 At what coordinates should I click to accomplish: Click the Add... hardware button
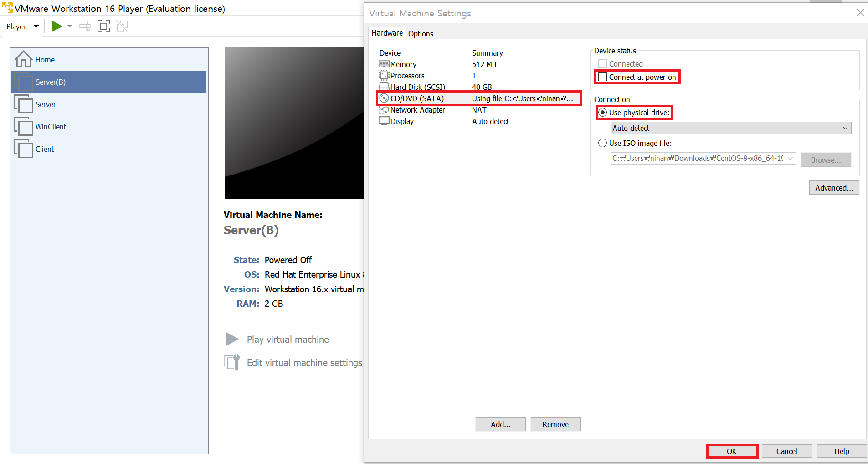[500, 424]
